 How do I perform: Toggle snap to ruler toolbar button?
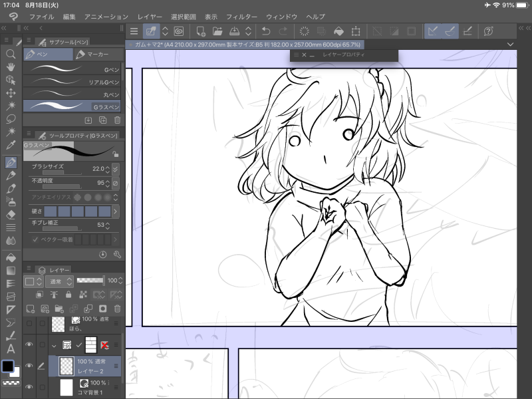pyautogui.click(x=433, y=31)
